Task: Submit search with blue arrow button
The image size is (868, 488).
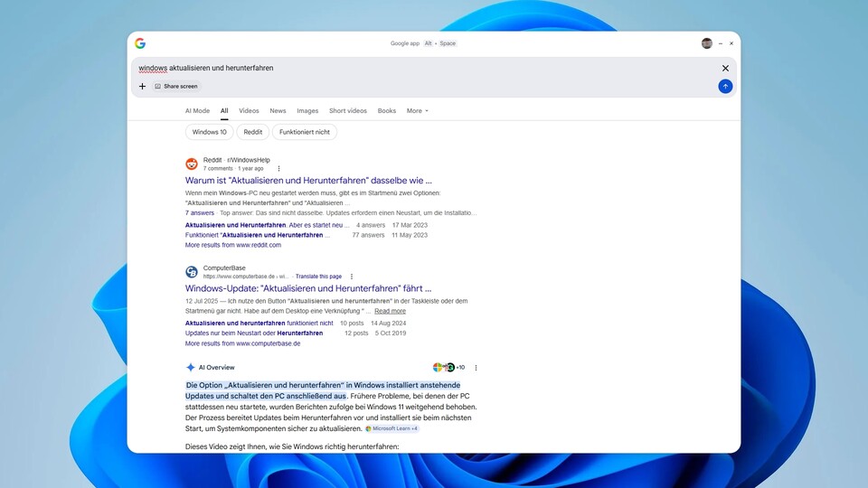Action: click(x=725, y=87)
